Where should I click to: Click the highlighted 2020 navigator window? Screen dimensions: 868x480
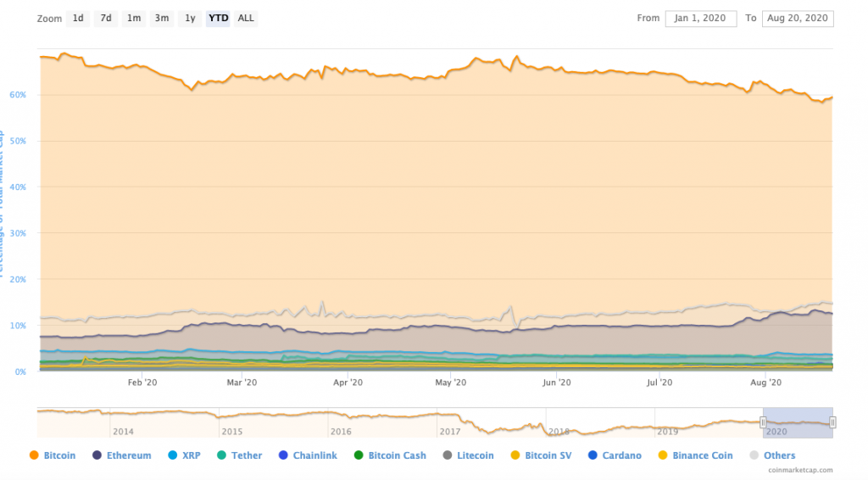[x=798, y=422]
